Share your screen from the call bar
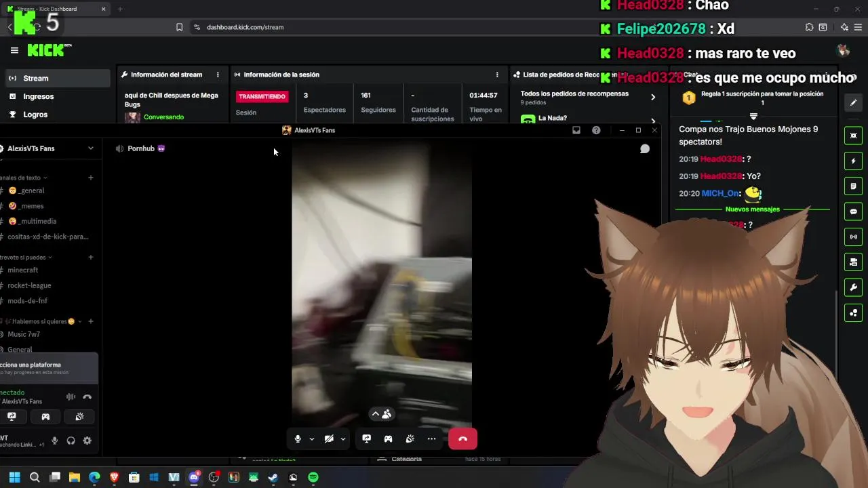 click(366, 439)
